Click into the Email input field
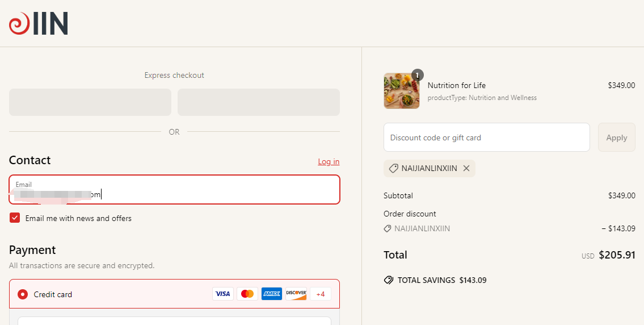 (175, 190)
